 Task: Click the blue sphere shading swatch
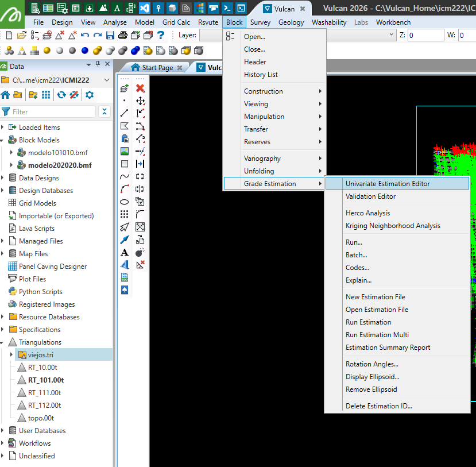[85, 51]
